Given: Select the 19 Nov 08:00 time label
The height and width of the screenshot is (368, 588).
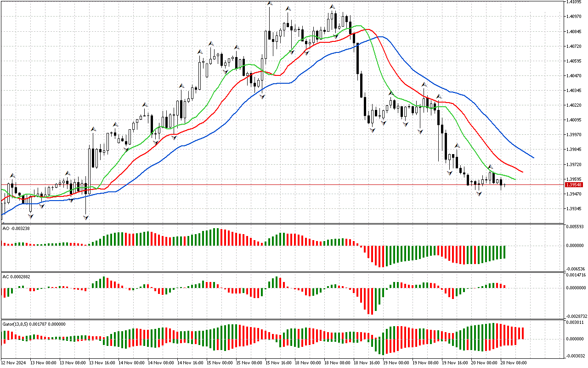Looking at the screenshot, I should pyautogui.click(x=425, y=363).
